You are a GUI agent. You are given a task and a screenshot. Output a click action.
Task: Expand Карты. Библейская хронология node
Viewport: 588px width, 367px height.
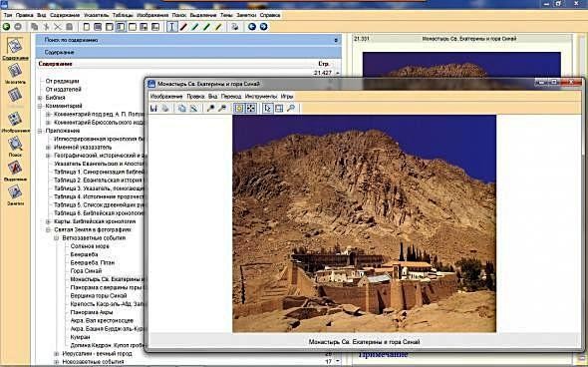click(x=49, y=221)
